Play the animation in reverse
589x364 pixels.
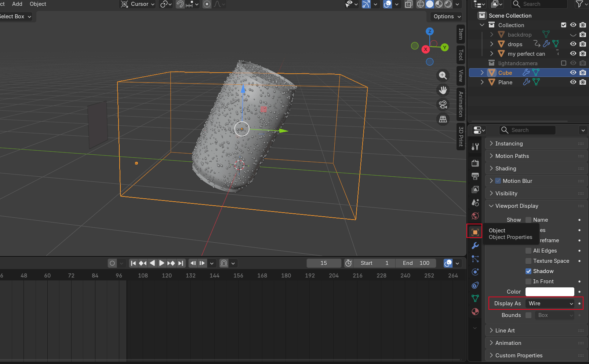152,263
